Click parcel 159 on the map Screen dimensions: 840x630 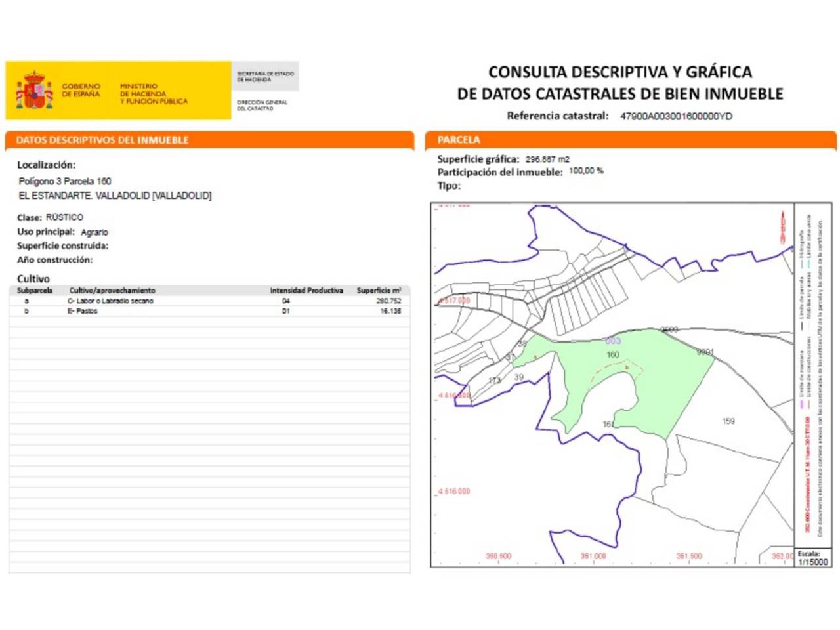728,421
